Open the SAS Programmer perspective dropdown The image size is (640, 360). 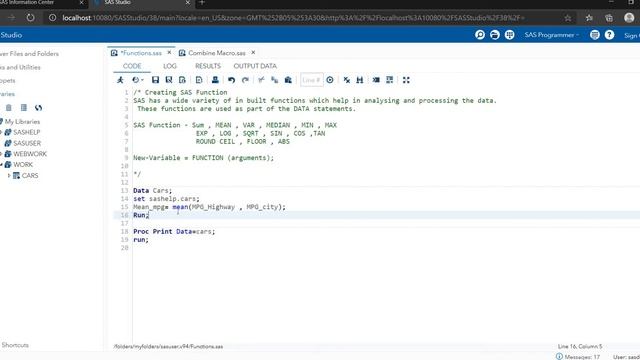click(x=551, y=35)
